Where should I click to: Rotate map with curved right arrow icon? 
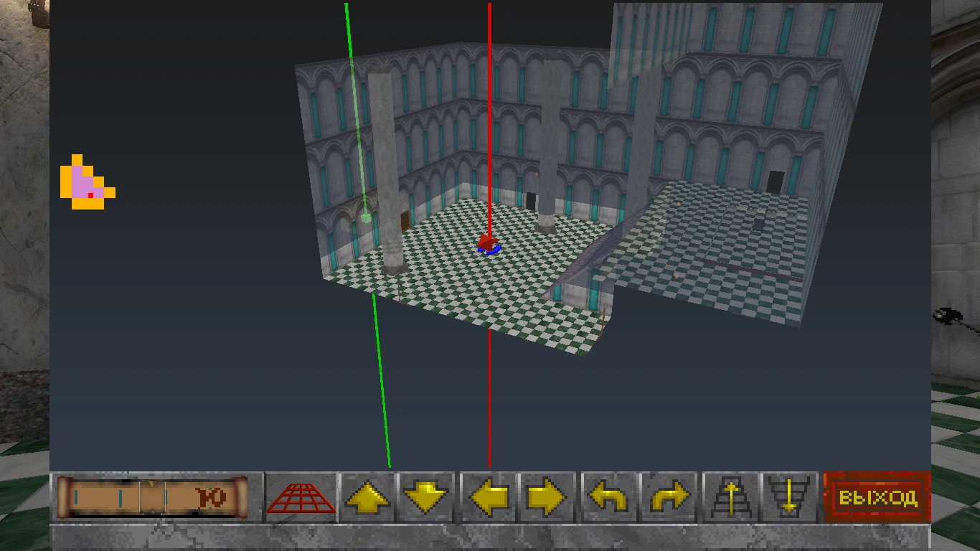click(x=668, y=496)
